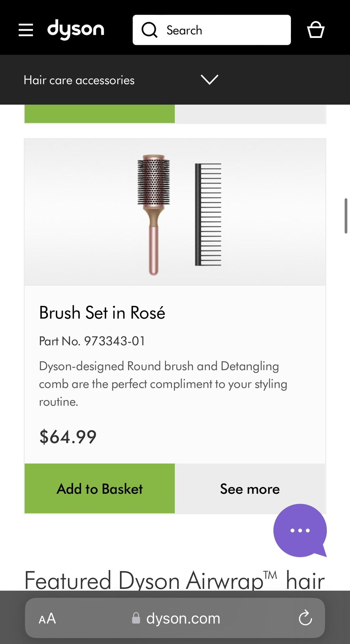The image size is (350, 644).
Task: Open the shopping basket
Action: (x=315, y=30)
